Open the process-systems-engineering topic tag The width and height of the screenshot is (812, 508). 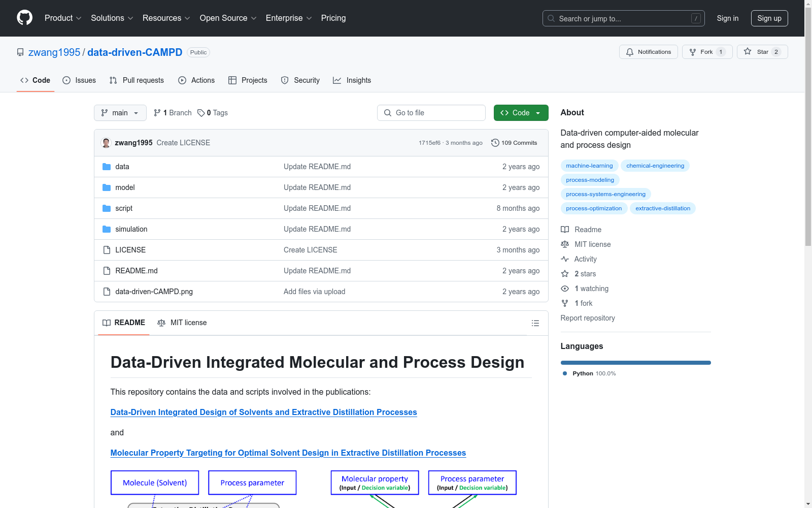point(605,194)
